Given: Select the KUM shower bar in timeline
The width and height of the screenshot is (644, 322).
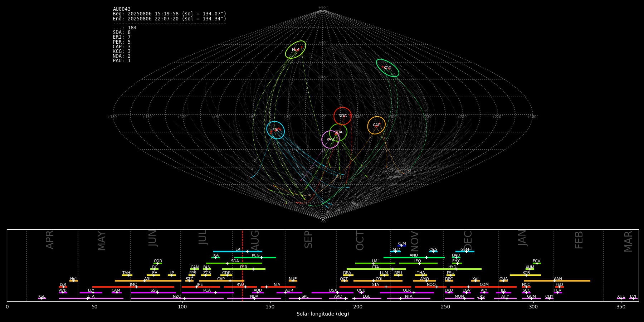Looking at the screenshot, I should (402, 246).
